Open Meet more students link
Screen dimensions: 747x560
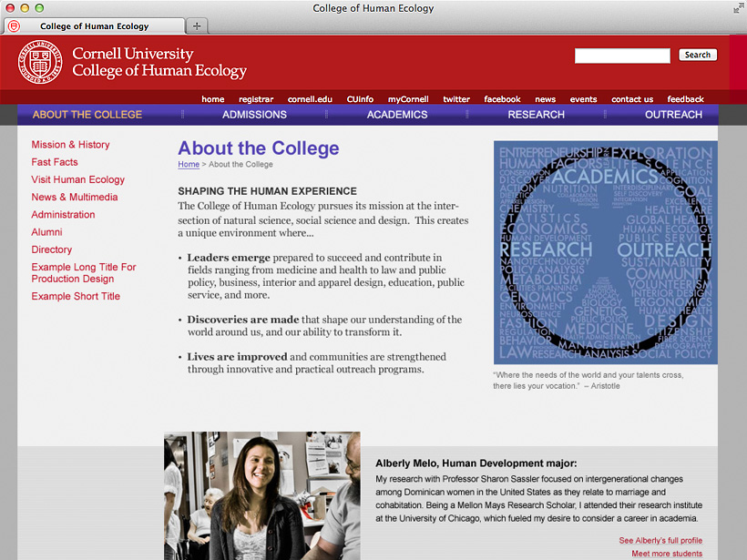[667, 554]
